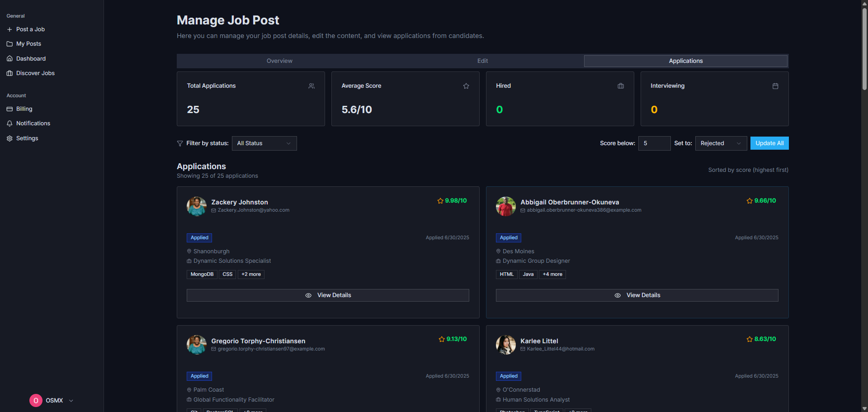The width and height of the screenshot is (868, 412).
Task: Click the envelope icon beside Zackery.Johnston@yahoo.com
Action: coord(214,210)
